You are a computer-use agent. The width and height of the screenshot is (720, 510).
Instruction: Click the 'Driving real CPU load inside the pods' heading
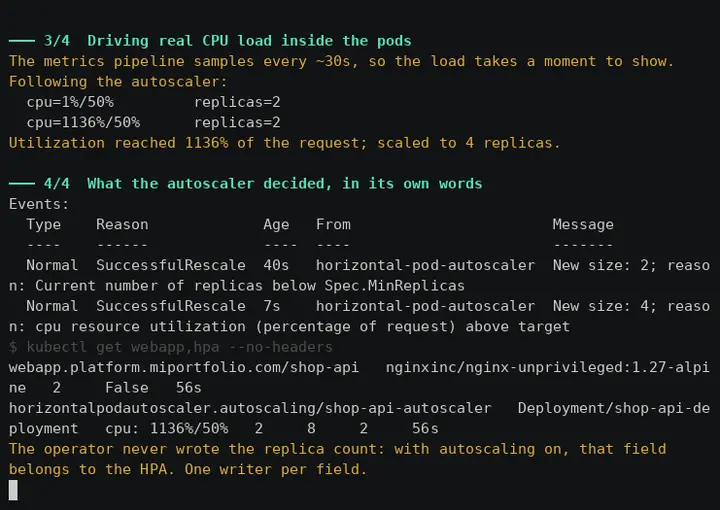point(249,41)
